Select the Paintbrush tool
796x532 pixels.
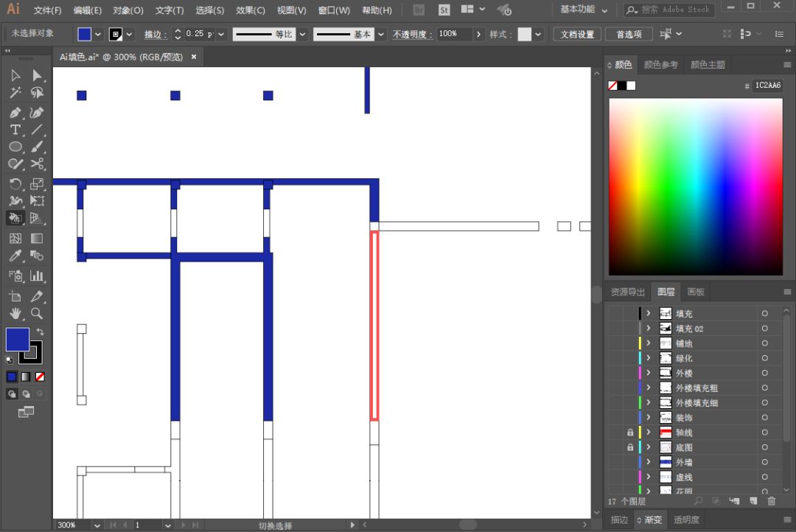[37, 147]
